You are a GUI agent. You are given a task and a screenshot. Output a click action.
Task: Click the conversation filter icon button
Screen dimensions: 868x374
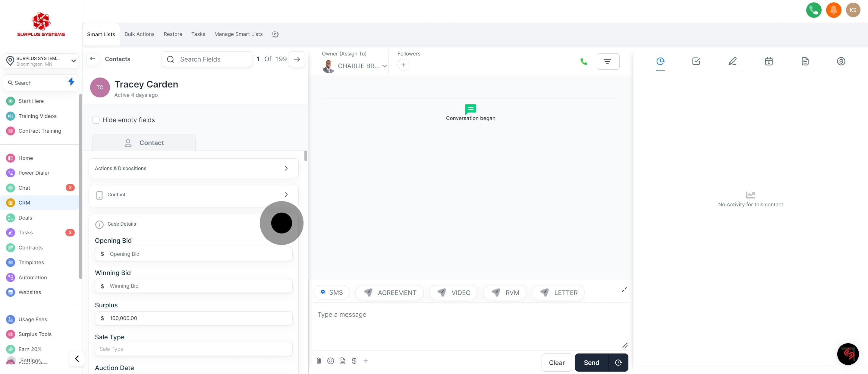click(x=608, y=61)
